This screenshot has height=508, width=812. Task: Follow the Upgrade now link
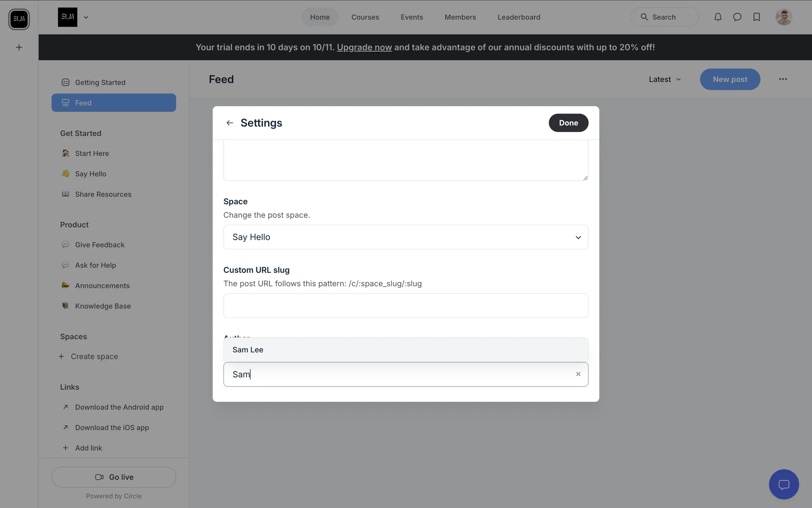pos(364,47)
